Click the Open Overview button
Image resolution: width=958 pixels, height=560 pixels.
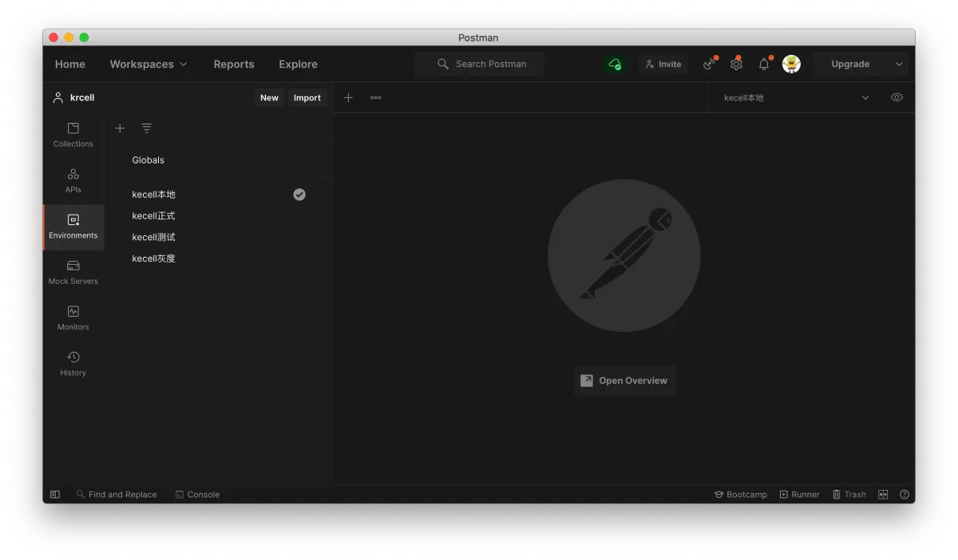[x=624, y=381]
